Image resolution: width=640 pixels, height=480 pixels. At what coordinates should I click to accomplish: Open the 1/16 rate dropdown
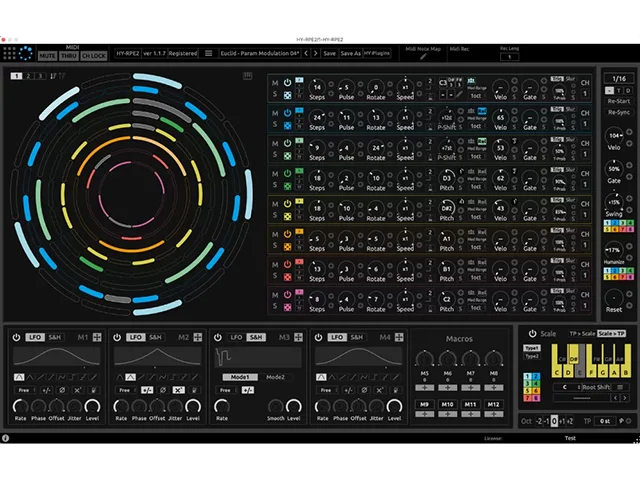[x=617, y=78]
